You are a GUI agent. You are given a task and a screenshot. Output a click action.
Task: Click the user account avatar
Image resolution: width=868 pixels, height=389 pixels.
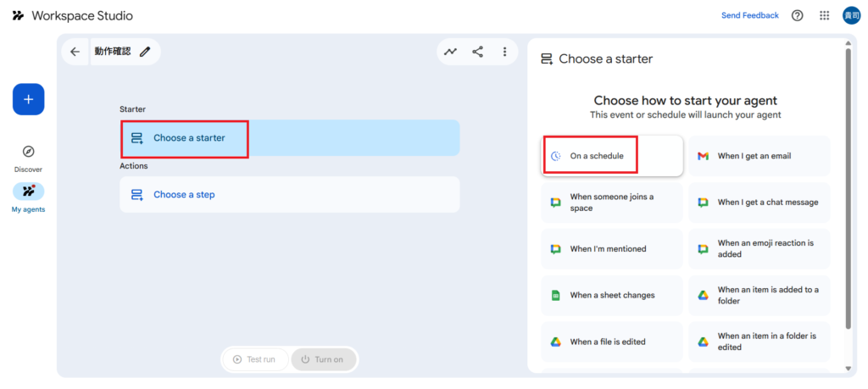(851, 15)
